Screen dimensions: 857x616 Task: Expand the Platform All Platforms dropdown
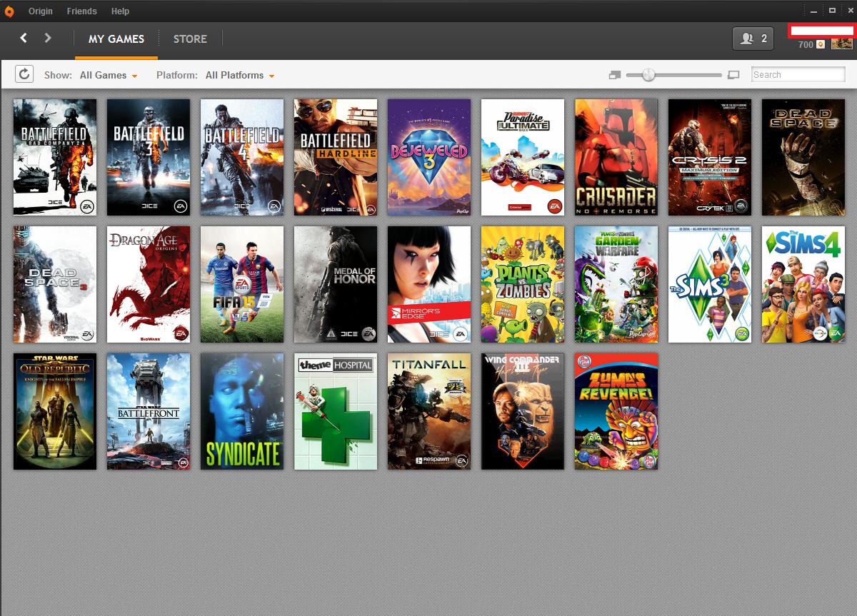tap(240, 75)
